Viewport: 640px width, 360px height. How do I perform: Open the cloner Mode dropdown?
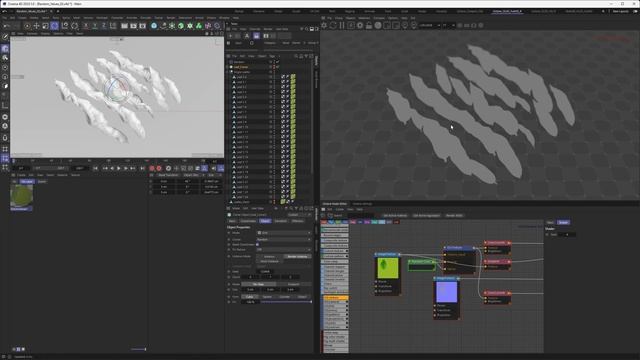[284, 233]
